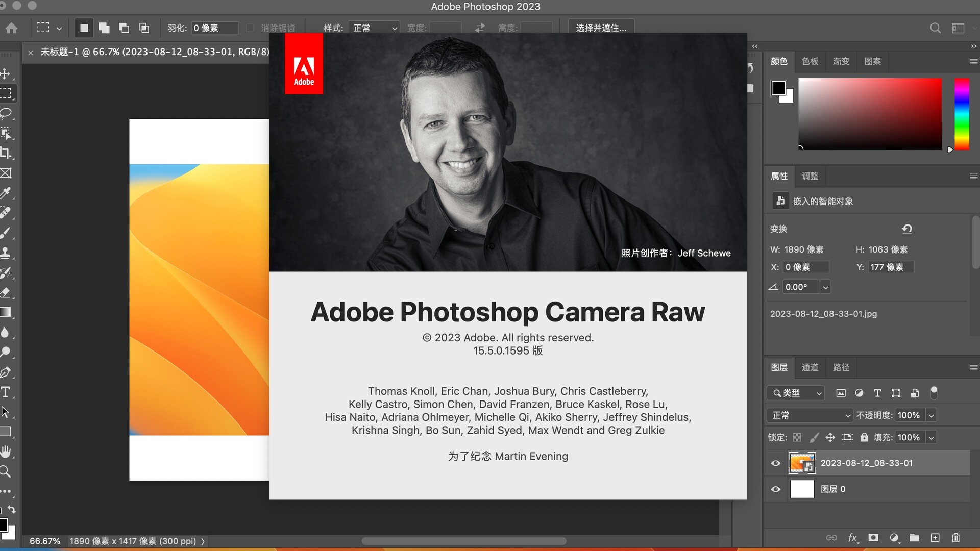Select the Hand tool
The image size is (980, 551).
(6, 452)
